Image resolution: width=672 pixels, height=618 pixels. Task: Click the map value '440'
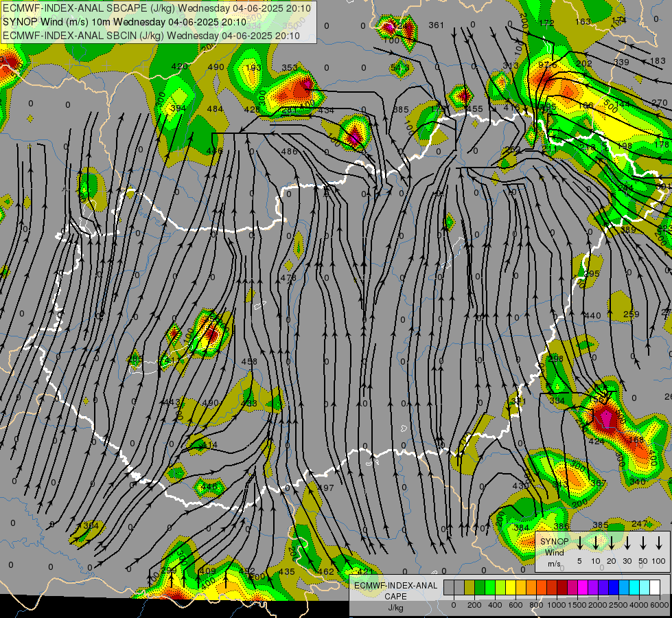coord(592,315)
